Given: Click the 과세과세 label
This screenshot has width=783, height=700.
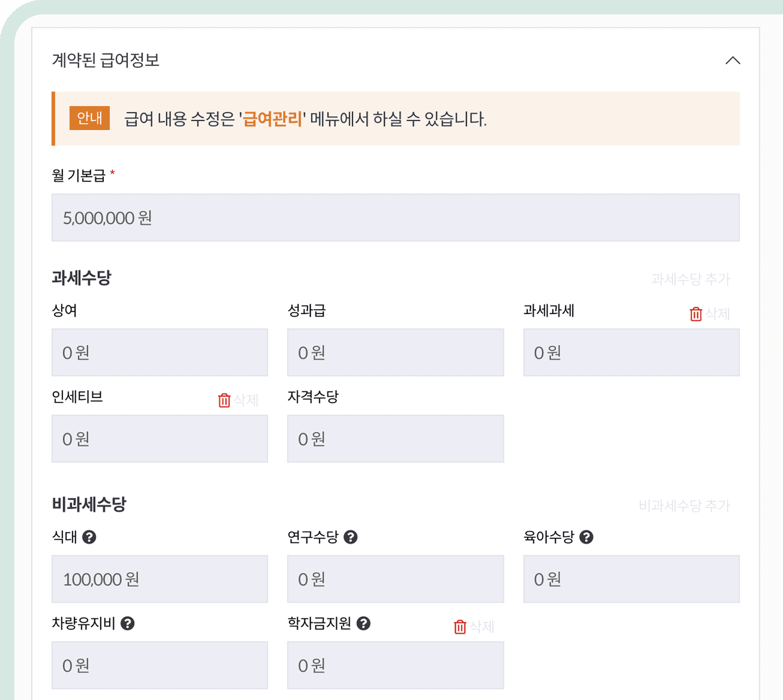Looking at the screenshot, I should 549,310.
